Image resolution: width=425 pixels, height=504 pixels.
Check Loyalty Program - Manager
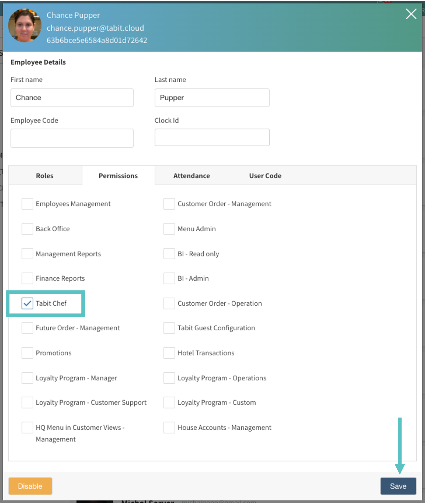[27, 378]
